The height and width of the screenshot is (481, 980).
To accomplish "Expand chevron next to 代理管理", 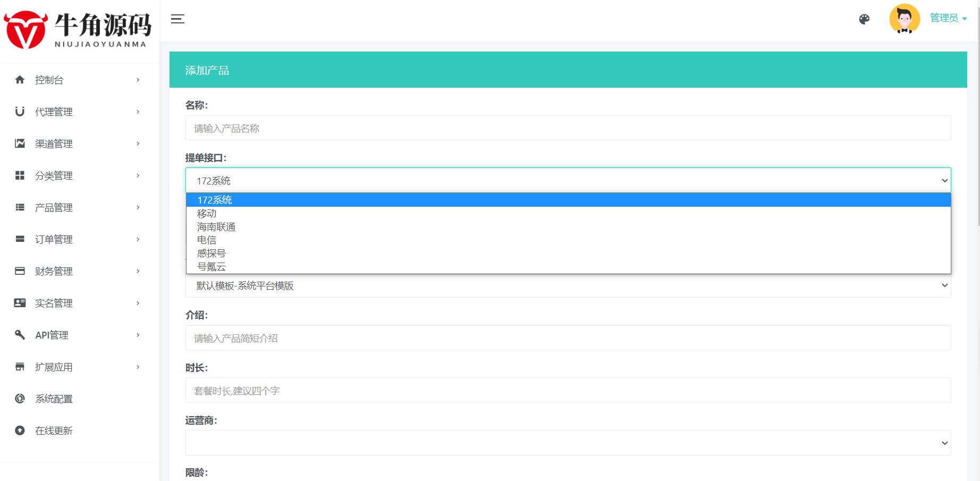I will (138, 112).
